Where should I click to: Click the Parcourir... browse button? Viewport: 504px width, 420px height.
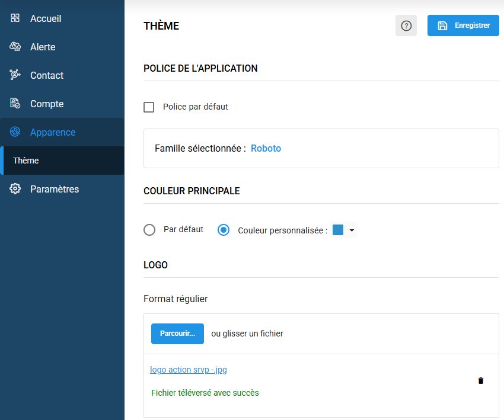177,334
